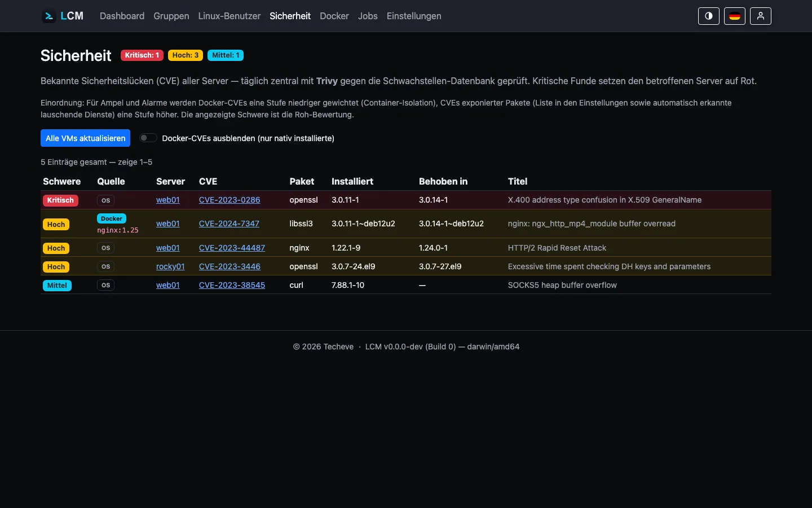Open the CVE-2023-3446 link
The height and width of the screenshot is (508, 812).
click(230, 266)
